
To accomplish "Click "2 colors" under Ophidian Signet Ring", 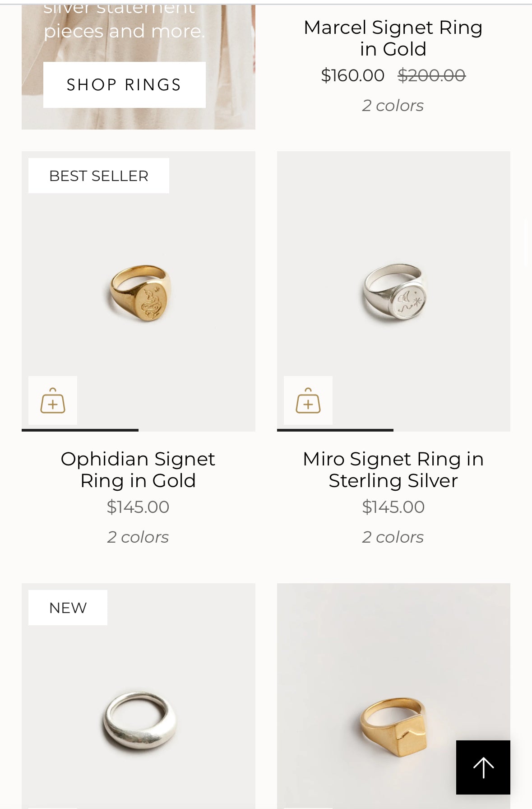I will tap(138, 537).
